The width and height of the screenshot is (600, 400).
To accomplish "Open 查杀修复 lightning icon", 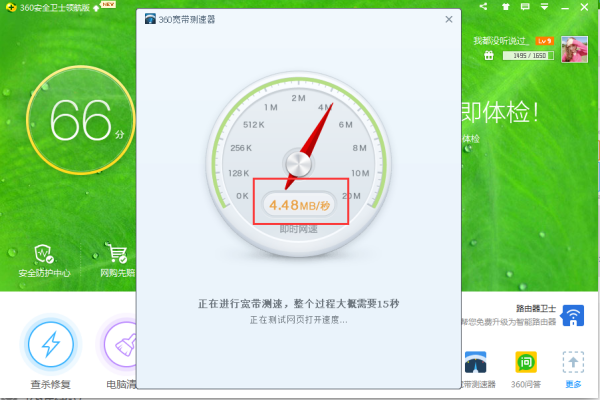I will point(51,344).
